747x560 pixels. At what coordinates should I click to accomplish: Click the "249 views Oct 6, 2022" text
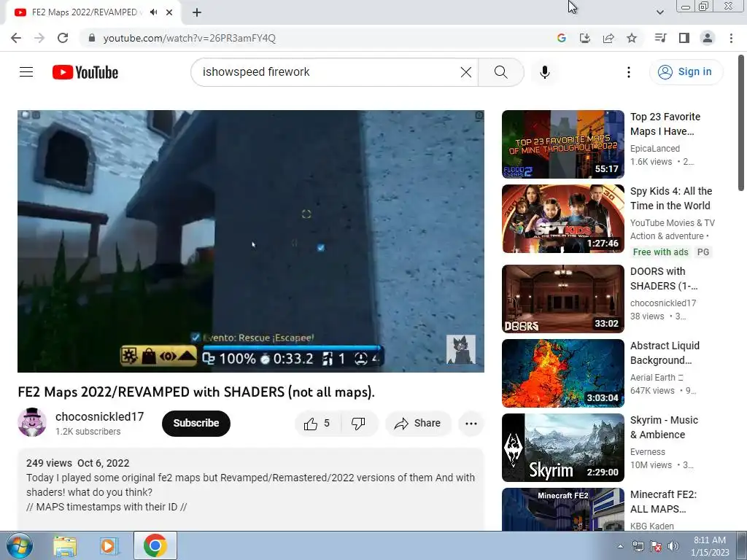click(77, 463)
